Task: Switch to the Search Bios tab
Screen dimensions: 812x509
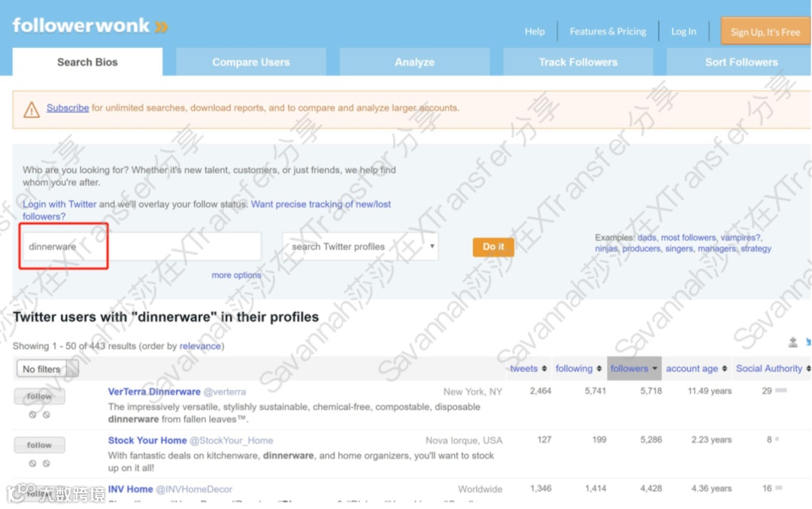Action: coord(87,62)
